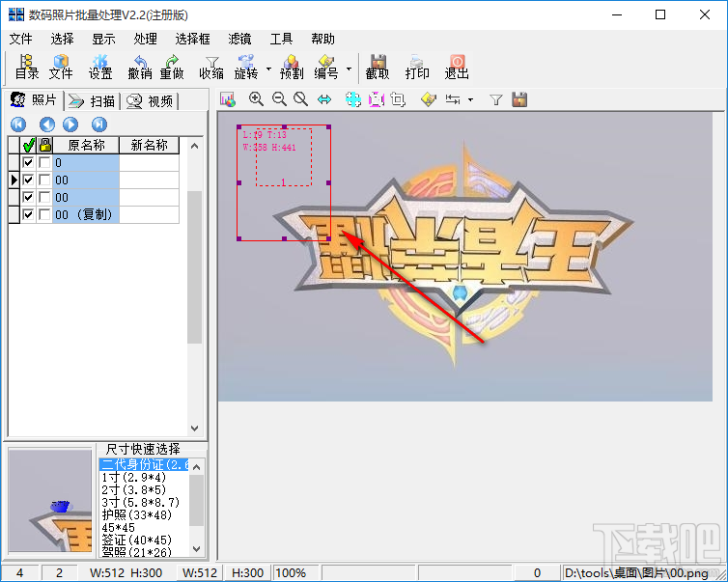728x582 pixels.
Task: Open the 显示 menu
Action: click(x=103, y=39)
